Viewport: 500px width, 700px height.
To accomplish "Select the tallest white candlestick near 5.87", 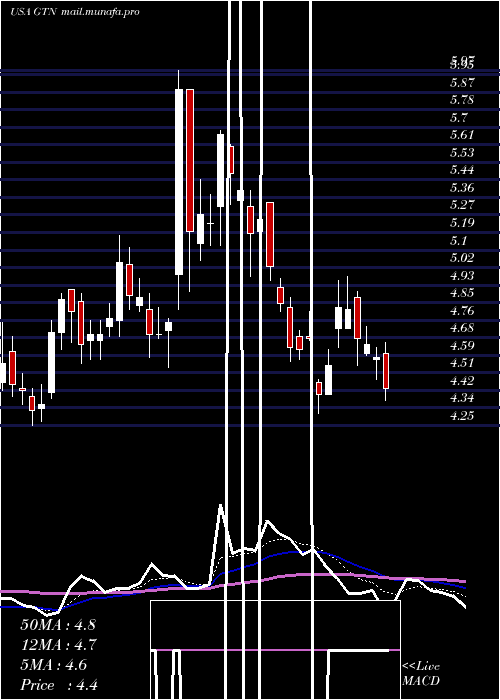I will (179, 182).
